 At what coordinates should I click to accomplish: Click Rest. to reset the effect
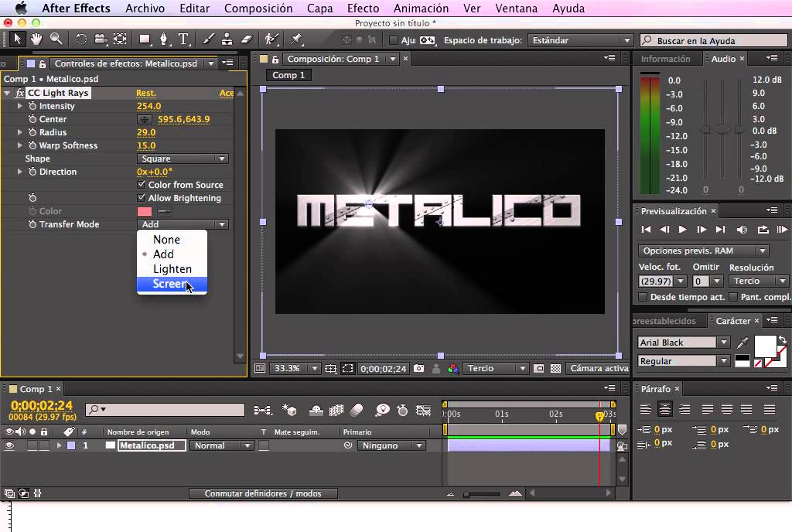[x=146, y=93]
